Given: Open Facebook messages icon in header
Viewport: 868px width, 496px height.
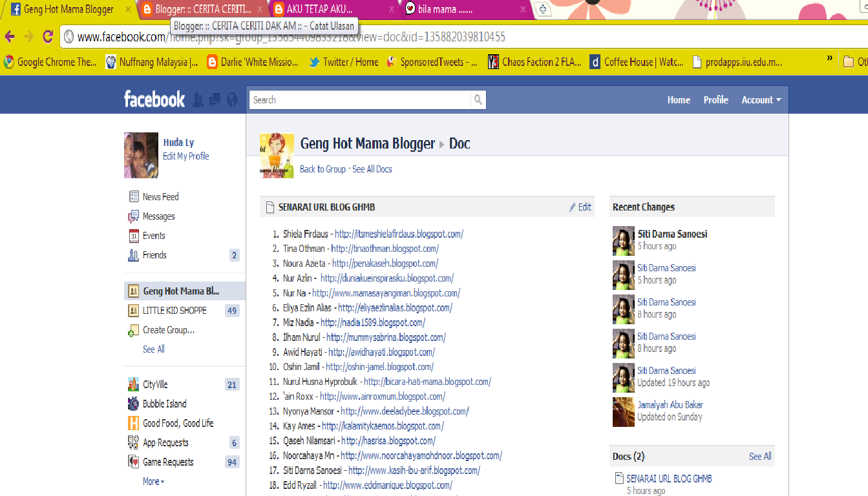Looking at the screenshot, I should [215, 99].
